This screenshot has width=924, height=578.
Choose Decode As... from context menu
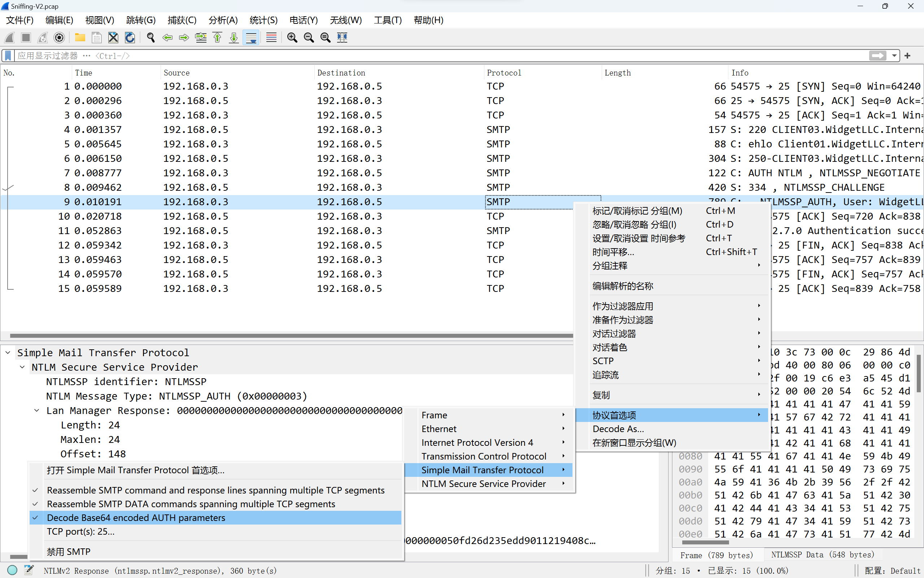pos(672,429)
